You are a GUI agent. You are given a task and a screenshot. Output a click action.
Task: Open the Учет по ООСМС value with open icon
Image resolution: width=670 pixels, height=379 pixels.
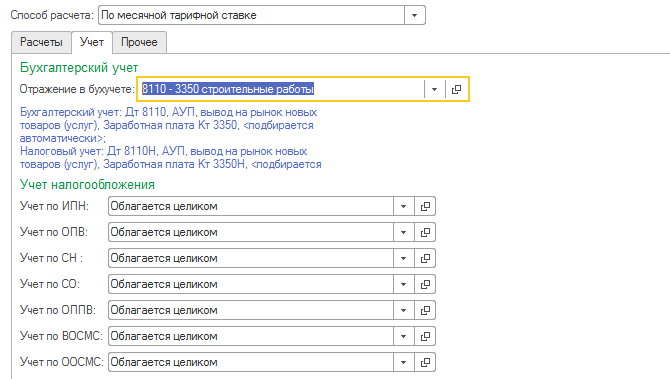pos(425,362)
